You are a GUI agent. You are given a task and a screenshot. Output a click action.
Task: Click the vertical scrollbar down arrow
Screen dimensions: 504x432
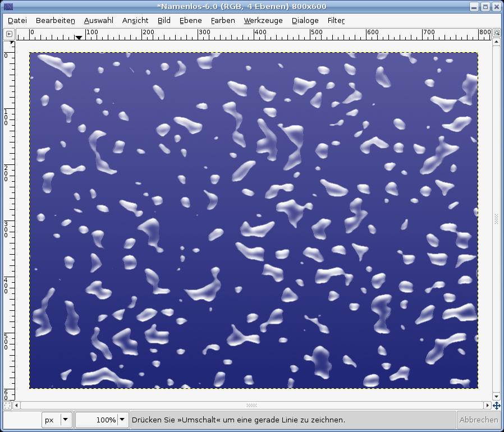pos(496,397)
